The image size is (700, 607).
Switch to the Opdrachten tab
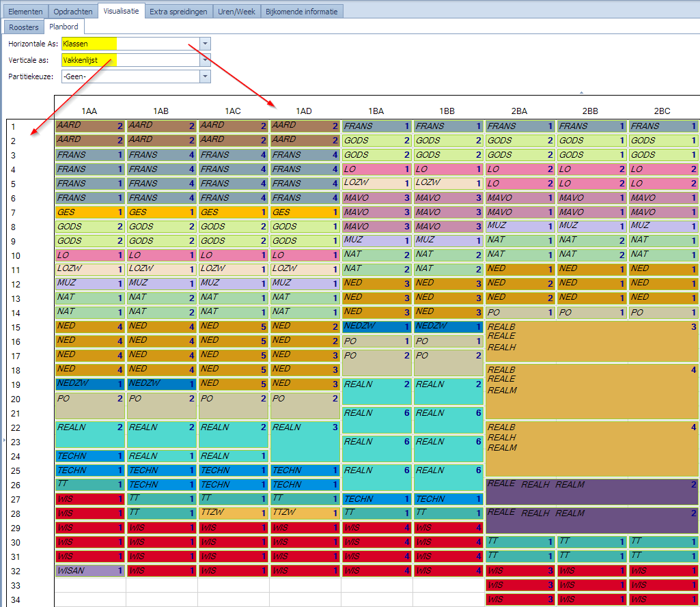(73, 12)
